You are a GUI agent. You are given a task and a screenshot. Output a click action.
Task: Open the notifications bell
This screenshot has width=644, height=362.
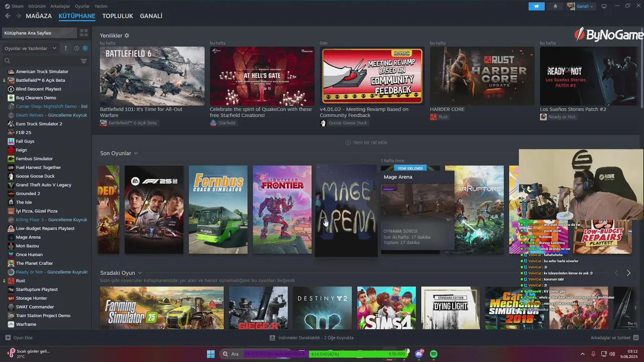click(555, 6)
